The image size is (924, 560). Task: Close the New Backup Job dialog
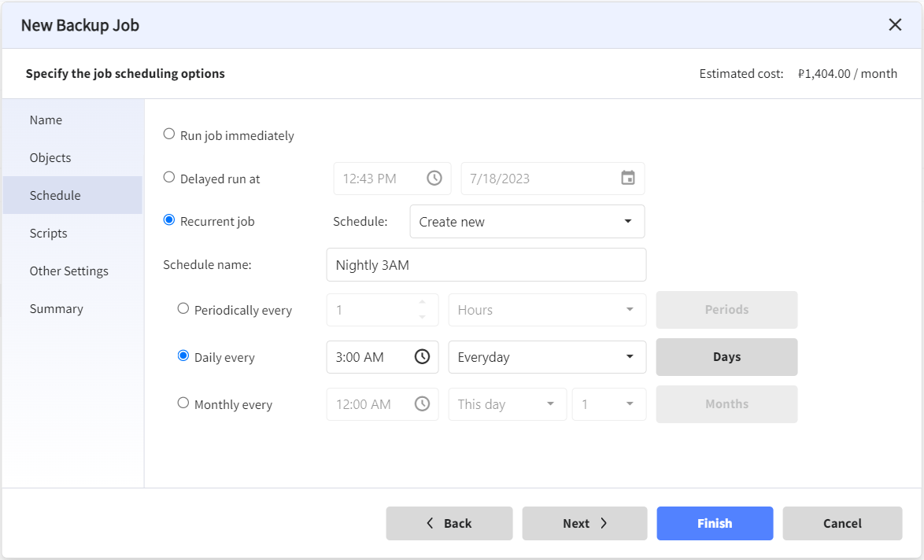(895, 25)
